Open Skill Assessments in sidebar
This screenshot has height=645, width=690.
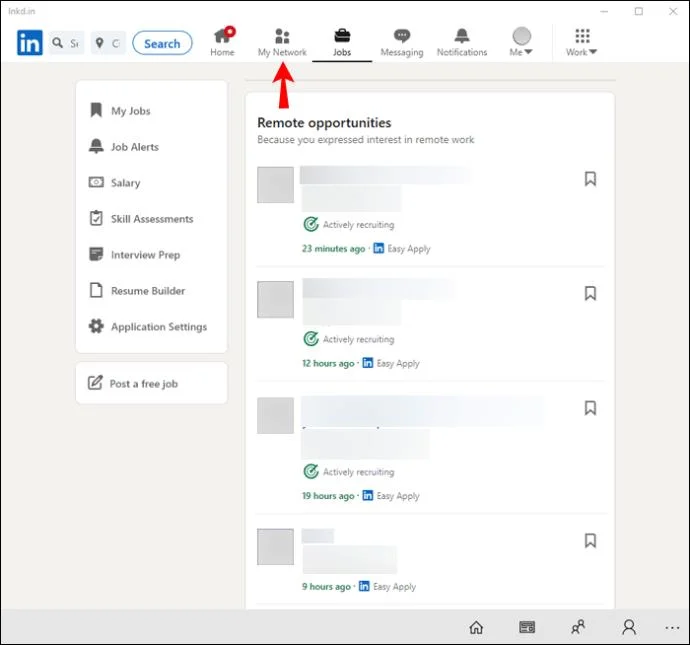(141, 219)
